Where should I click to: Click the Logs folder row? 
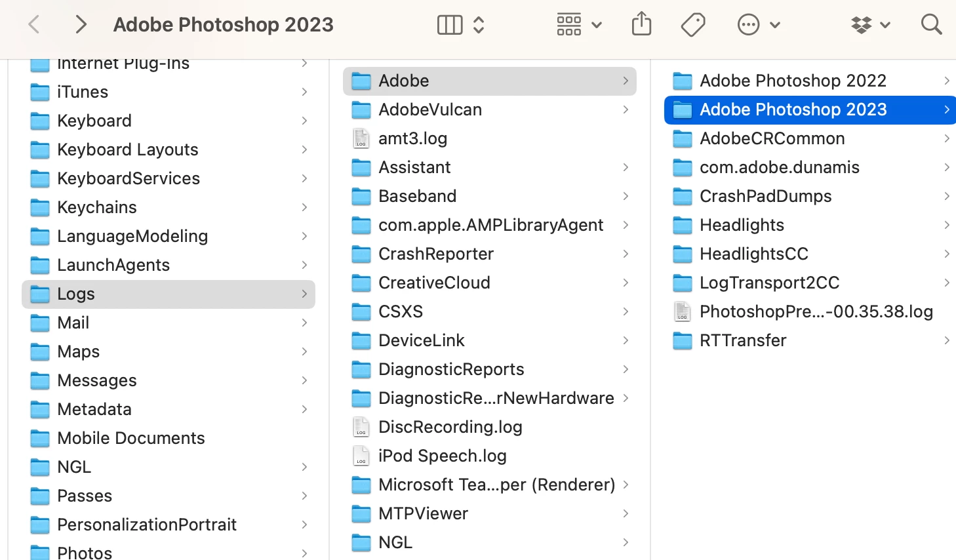tap(169, 294)
